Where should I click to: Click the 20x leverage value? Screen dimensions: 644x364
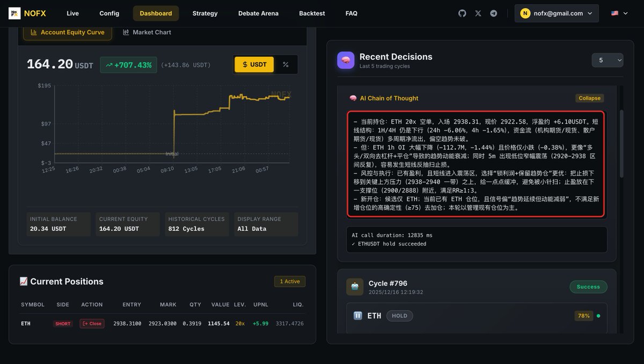[x=240, y=324]
